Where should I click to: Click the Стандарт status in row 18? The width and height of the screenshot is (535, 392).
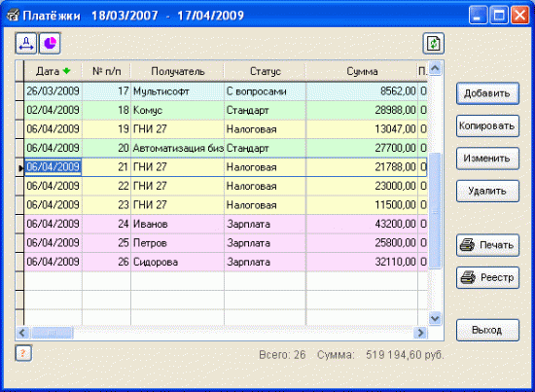tap(266, 110)
